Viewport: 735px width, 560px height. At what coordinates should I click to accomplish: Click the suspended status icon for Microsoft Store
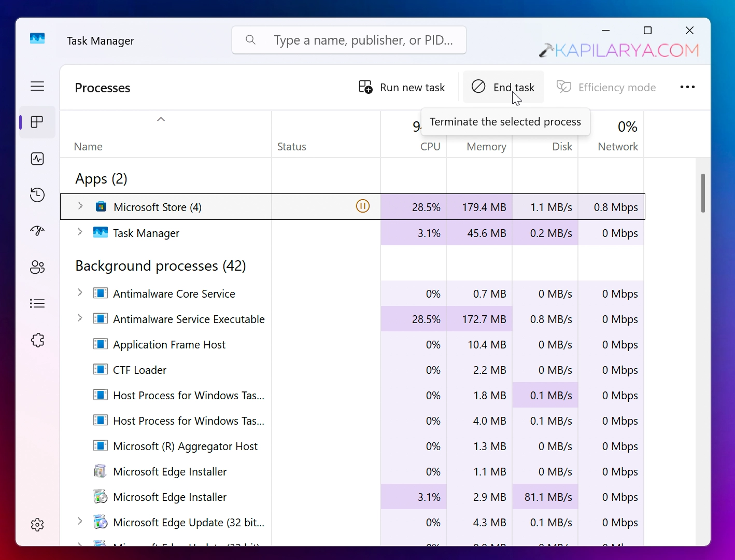click(x=363, y=206)
